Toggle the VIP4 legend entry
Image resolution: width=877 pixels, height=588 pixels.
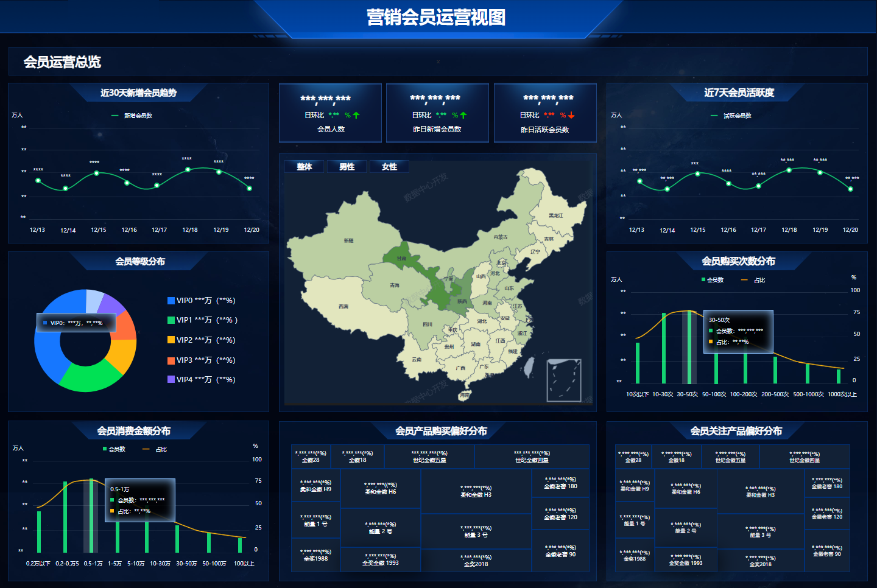[201, 380]
